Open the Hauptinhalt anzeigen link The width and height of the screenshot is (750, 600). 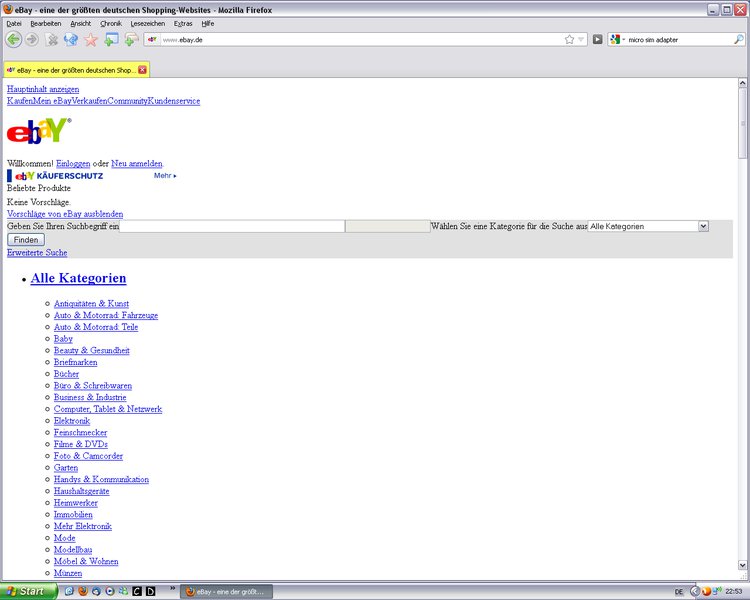pos(43,89)
